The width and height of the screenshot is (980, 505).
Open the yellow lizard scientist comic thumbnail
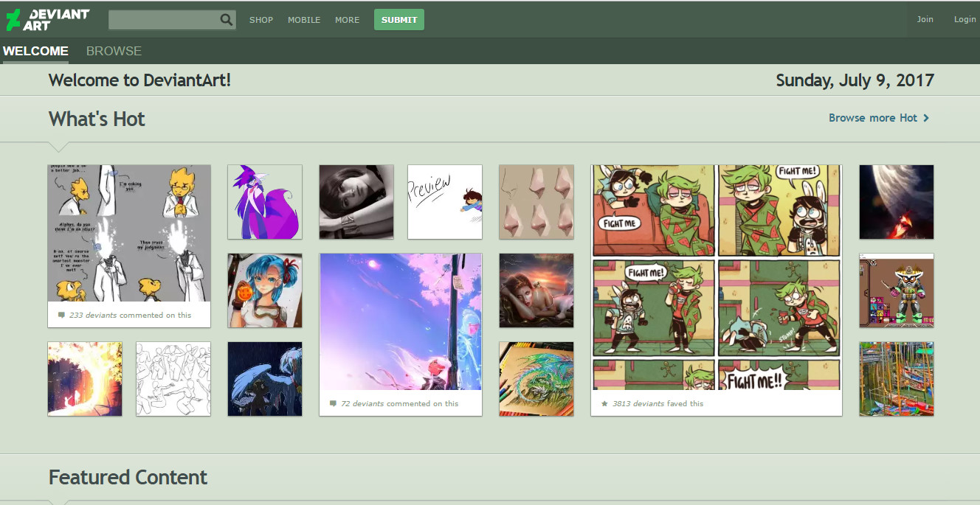(x=129, y=233)
